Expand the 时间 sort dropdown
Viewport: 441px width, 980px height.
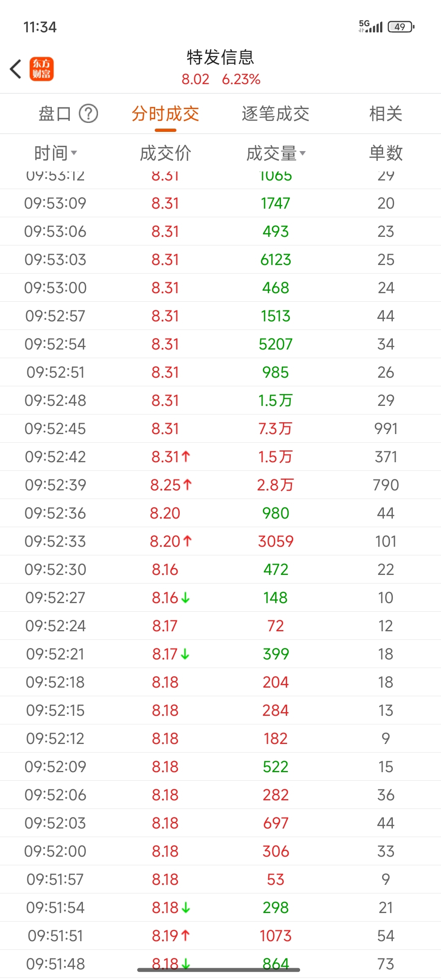point(74,153)
